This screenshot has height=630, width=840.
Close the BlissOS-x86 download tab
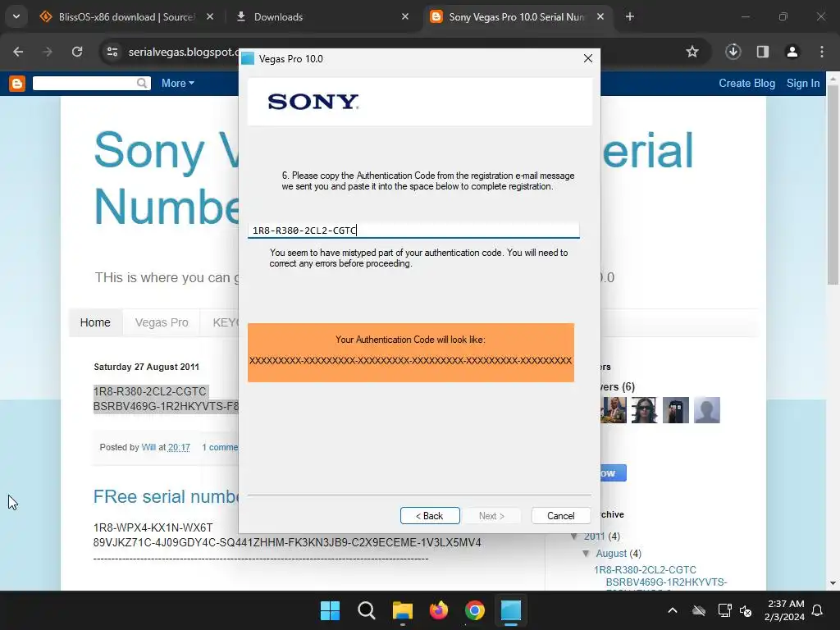pyautogui.click(x=210, y=16)
